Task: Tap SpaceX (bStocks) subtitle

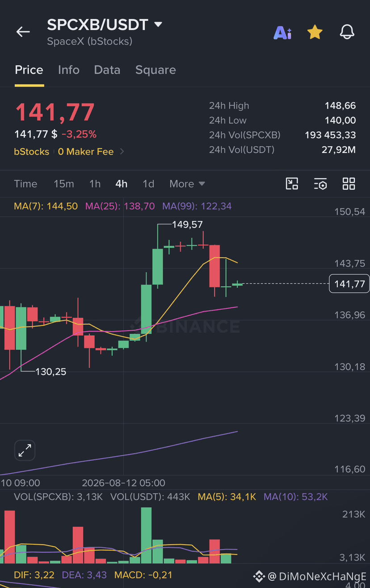Action: (x=90, y=42)
